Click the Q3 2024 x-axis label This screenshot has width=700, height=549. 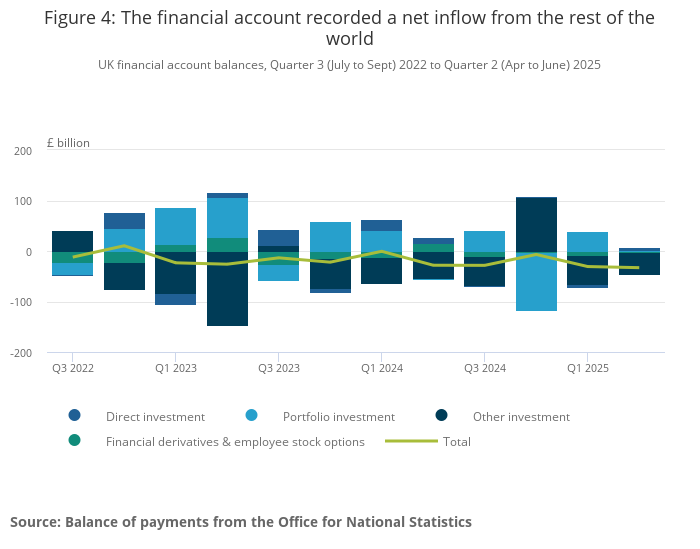coord(484,368)
